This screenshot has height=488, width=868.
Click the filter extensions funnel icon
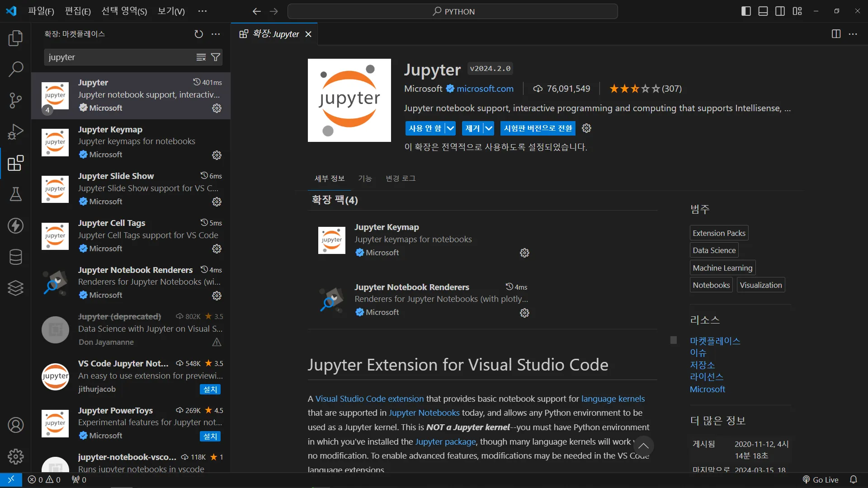click(x=216, y=57)
